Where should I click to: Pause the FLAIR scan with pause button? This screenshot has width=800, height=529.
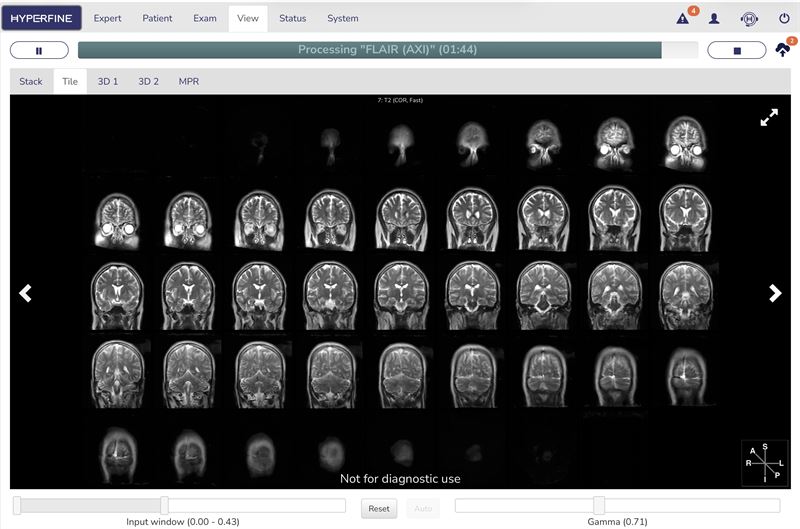(39, 51)
